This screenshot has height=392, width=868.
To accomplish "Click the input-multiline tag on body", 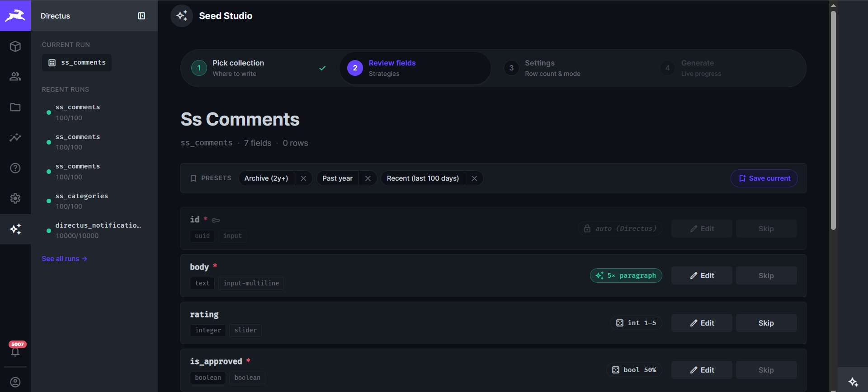I will click(251, 283).
